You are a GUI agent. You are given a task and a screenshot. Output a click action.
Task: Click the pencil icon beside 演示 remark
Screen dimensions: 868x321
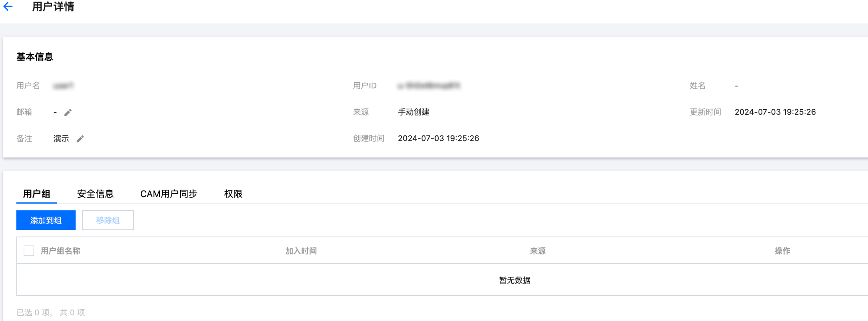80,139
